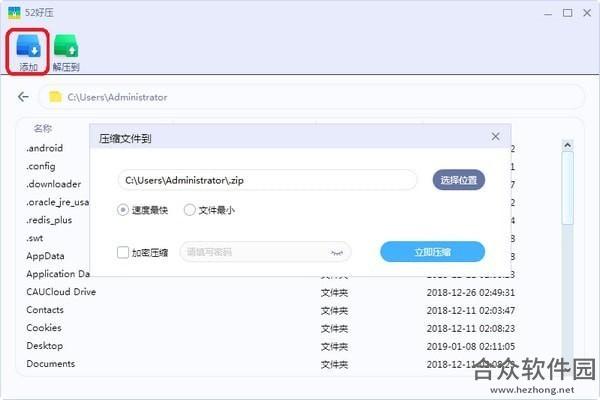Image resolution: width=600 pixels, height=400 pixels.
Task: Click the file list vertical scrollbar thumb
Action: (567, 188)
